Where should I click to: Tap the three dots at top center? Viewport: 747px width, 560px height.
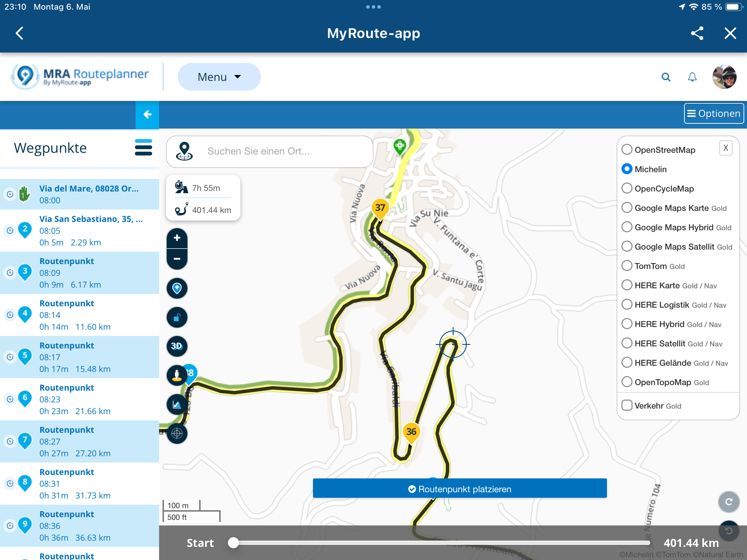(373, 7)
